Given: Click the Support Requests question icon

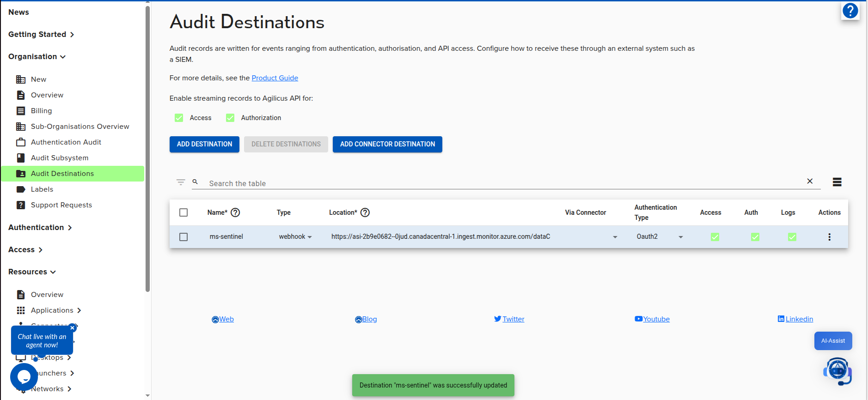Looking at the screenshot, I should (21, 205).
